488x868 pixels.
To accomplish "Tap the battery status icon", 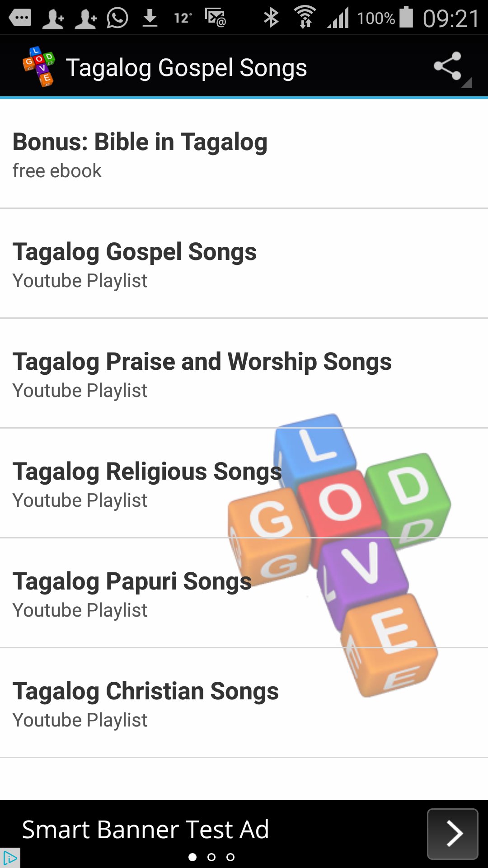I will 406,17.
